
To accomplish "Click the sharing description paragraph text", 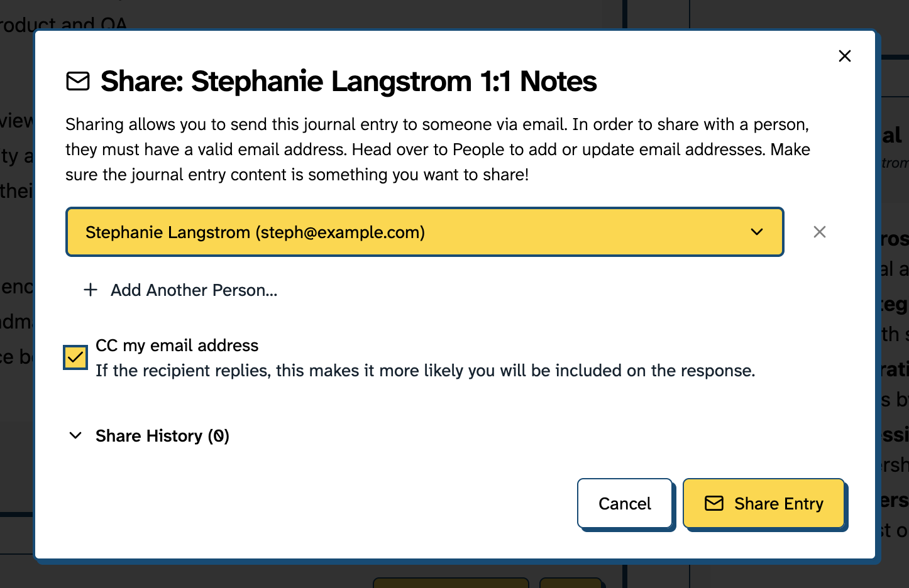I will pos(438,150).
